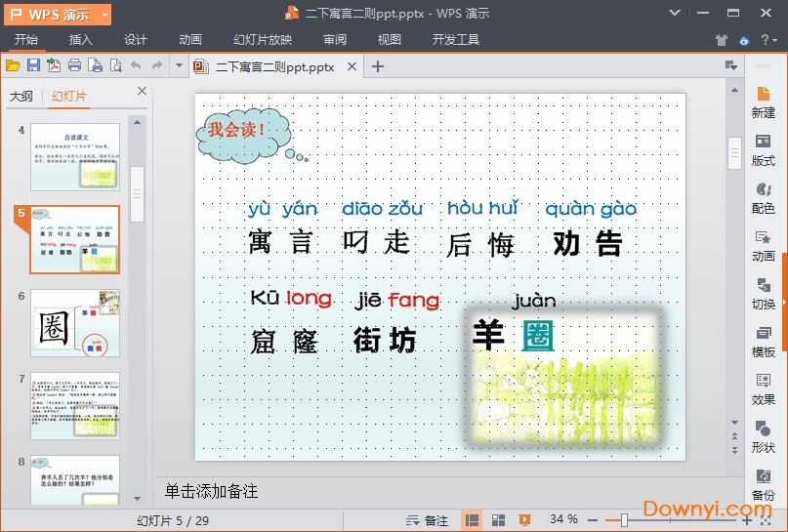Open the WPS 演示 application menu dropdown
The image size is (788, 532).
(x=59, y=14)
